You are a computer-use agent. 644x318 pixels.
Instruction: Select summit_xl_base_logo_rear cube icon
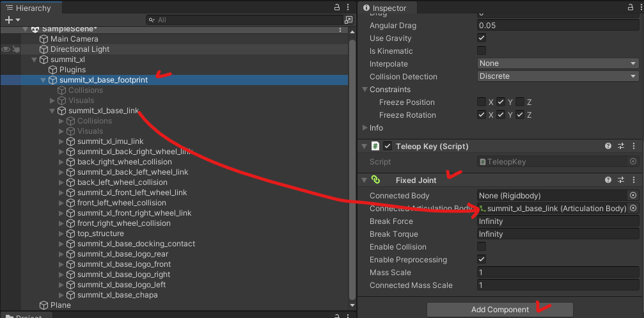click(71, 254)
